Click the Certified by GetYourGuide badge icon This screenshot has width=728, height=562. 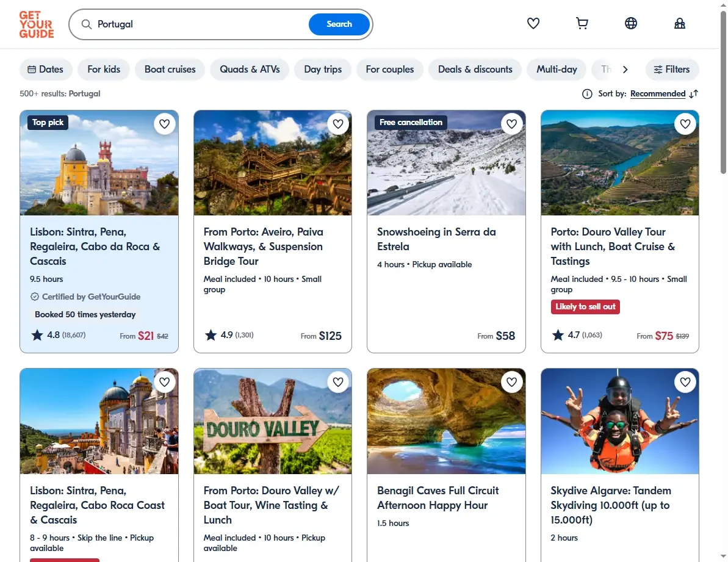coord(34,297)
